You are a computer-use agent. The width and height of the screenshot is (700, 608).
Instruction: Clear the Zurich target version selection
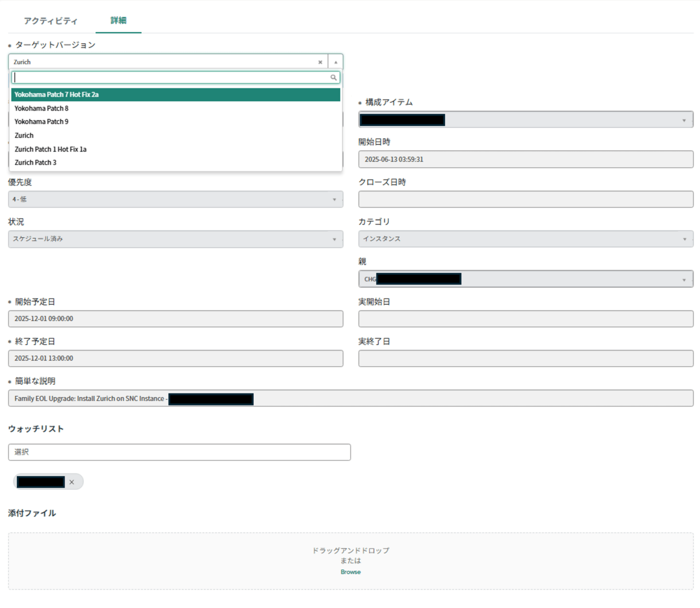(x=320, y=62)
